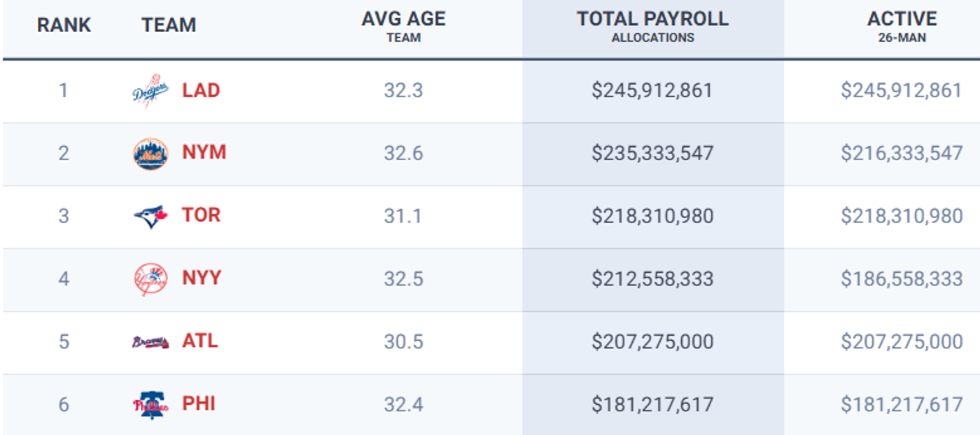This screenshot has width=980, height=435.
Task: Sort table by Avg Age Team header
Action: 403,26
